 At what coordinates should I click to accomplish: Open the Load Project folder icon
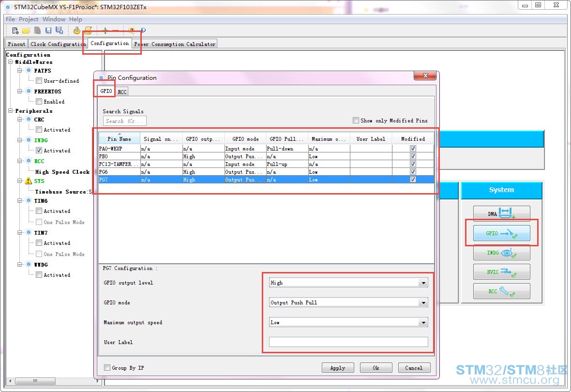(x=26, y=30)
